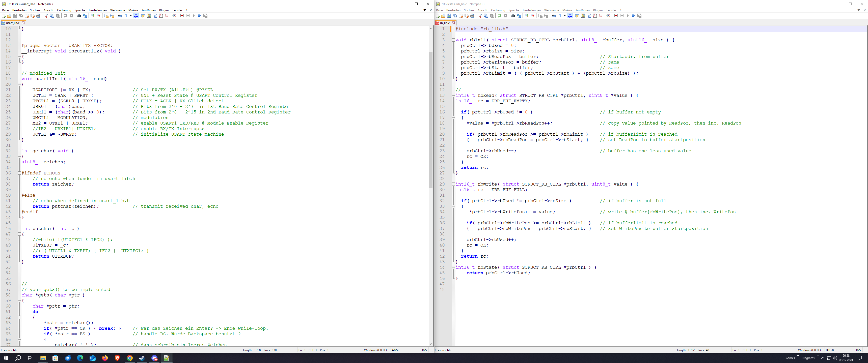Click Undo arrow in rb_lib.c window

499,16
